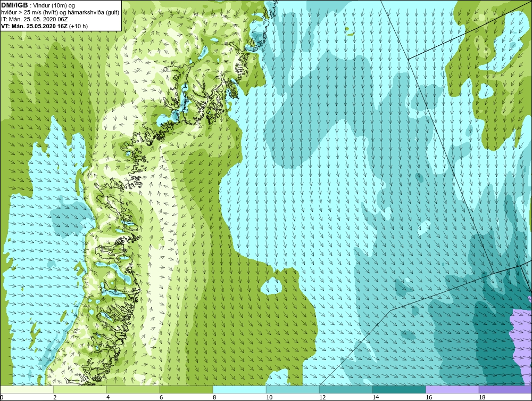This screenshot has height=401, width=532.
Task: Click the 0–2 m/s pale legend swatch
Action: click(27, 389)
